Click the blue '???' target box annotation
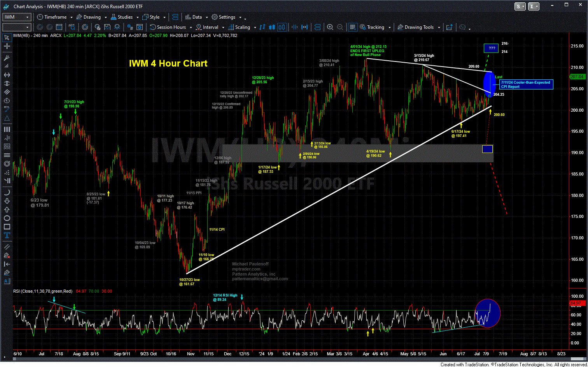588x367 pixels. 492,48
